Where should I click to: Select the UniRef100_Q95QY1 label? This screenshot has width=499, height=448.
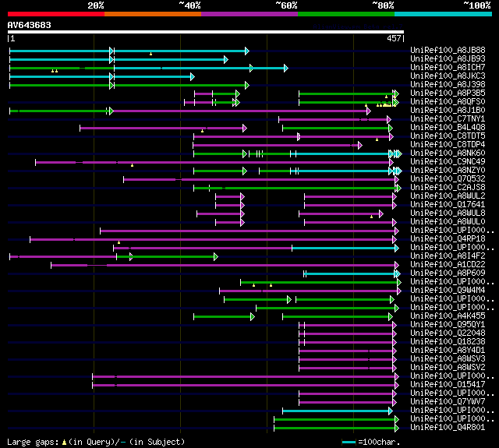(x=448, y=324)
